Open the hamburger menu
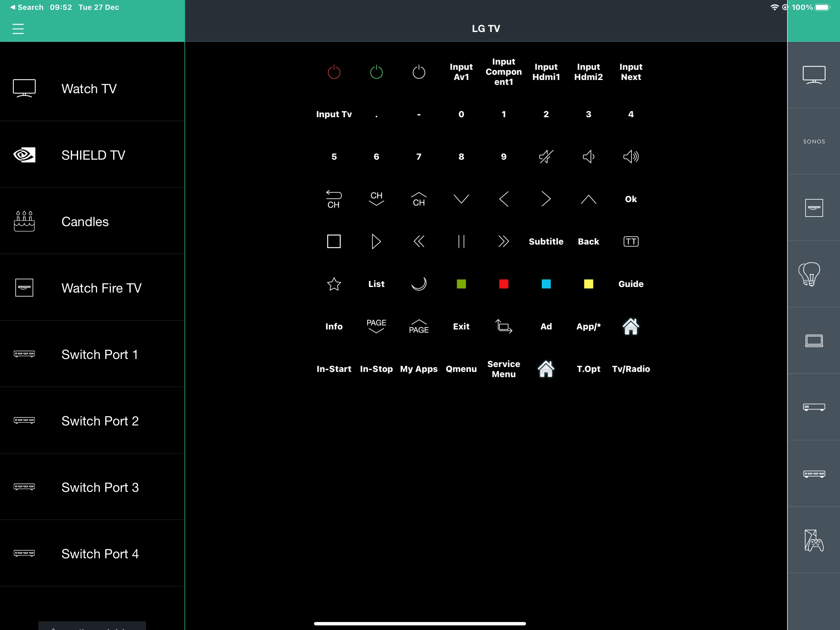840x630 pixels. [x=18, y=29]
